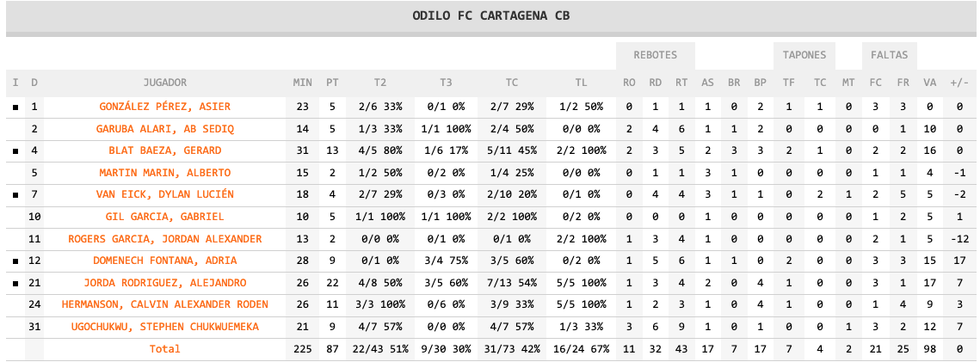The width and height of the screenshot is (980, 362).
Task: Click the FALTAS group header
Action: pyautogui.click(x=889, y=55)
